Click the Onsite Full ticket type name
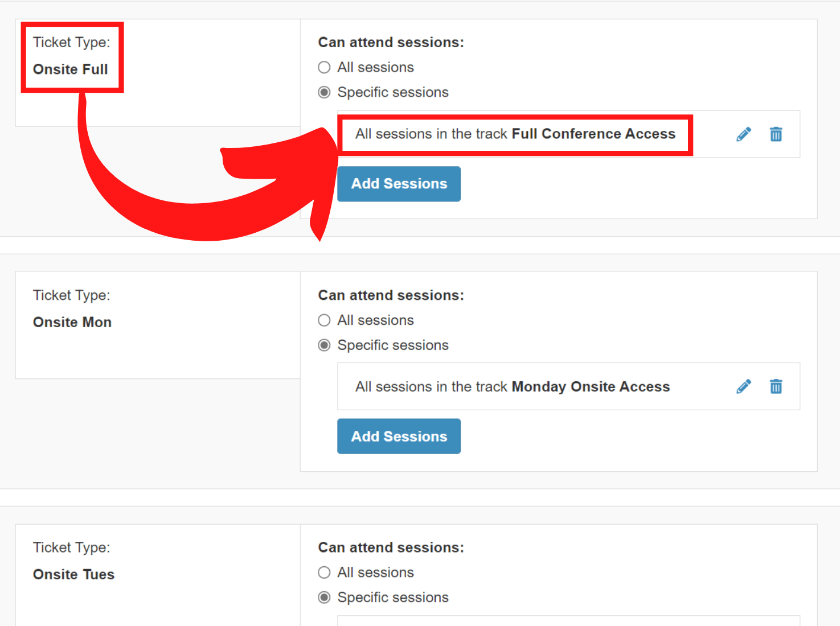The height and width of the screenshot is (626, 840). pyautogui.click(x=71, y=69)
